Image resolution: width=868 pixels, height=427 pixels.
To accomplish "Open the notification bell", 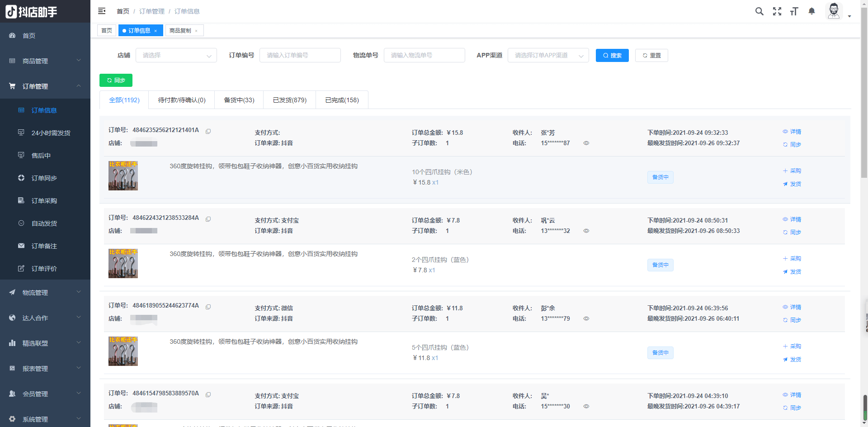I will coord(811,11).
